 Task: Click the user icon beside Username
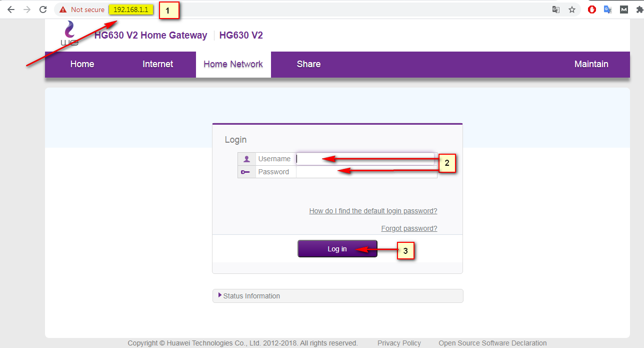coord(246,159)
